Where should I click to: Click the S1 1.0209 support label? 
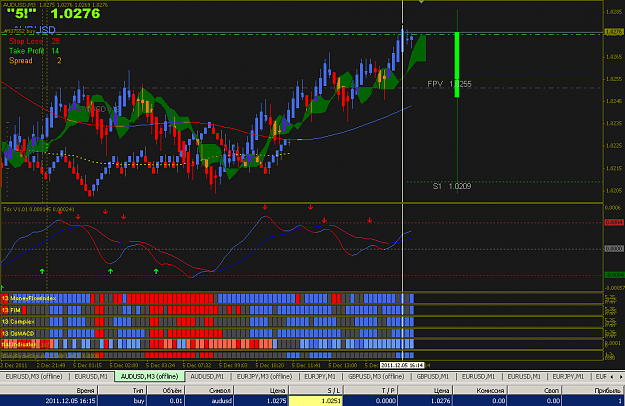pos(452,186)
